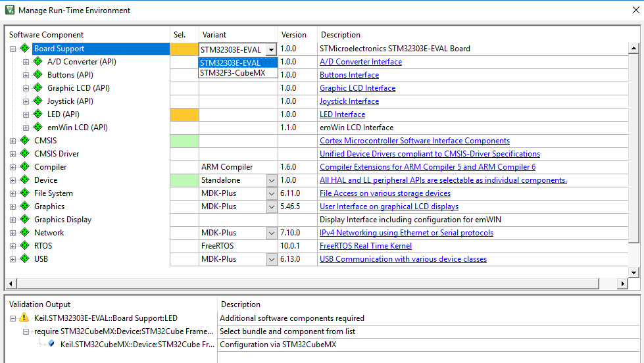Open the Network MDK-Plus variant dropdown
Viewport: 644px width, 363px height.
[x=272, y=233]
